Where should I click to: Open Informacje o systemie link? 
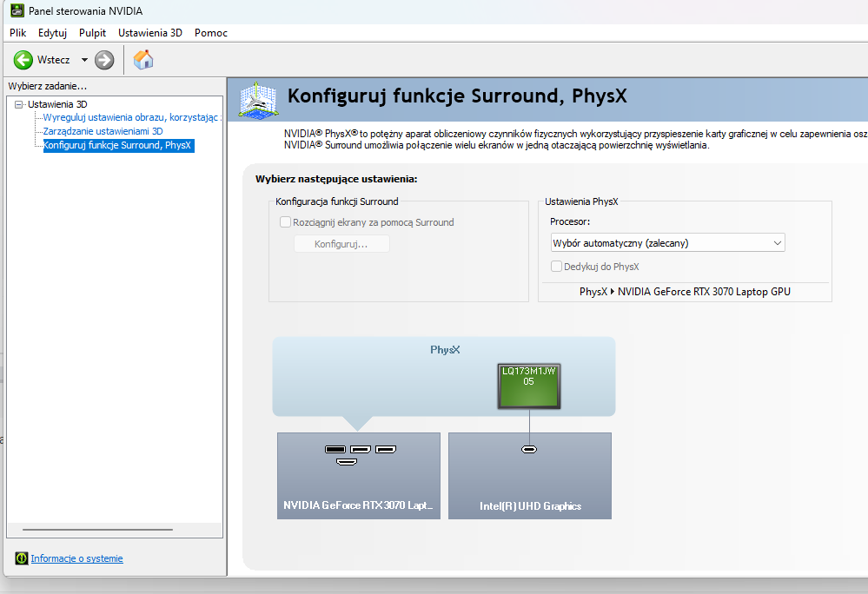click(77, 558)
